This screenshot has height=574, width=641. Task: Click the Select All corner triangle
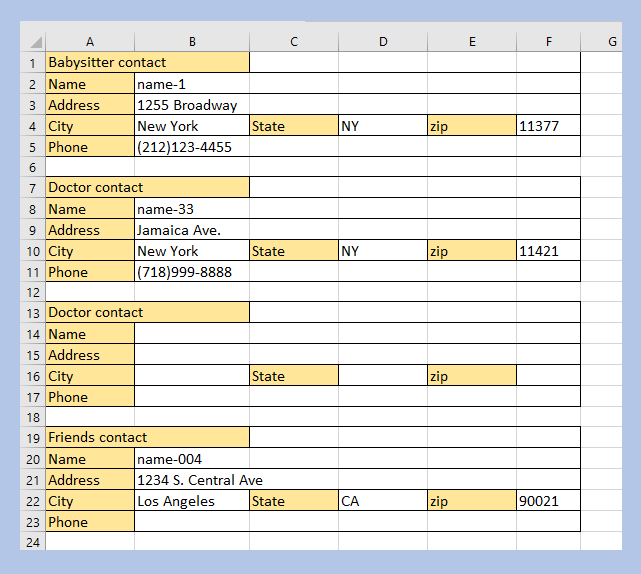coord(36,42)
